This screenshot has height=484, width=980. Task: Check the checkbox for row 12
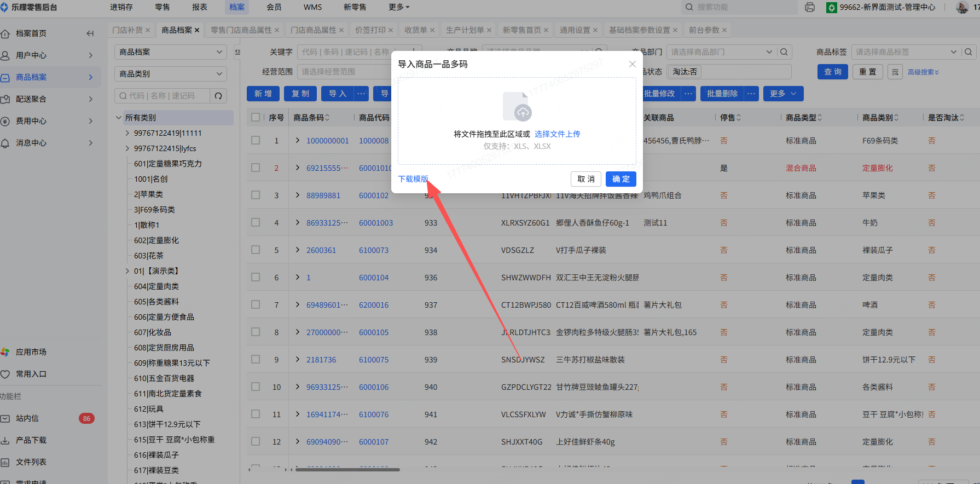tap(256, 441)
